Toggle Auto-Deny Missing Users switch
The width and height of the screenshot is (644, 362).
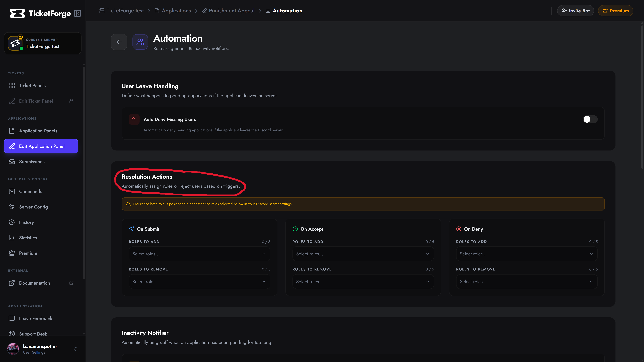[x=590, y=119]
